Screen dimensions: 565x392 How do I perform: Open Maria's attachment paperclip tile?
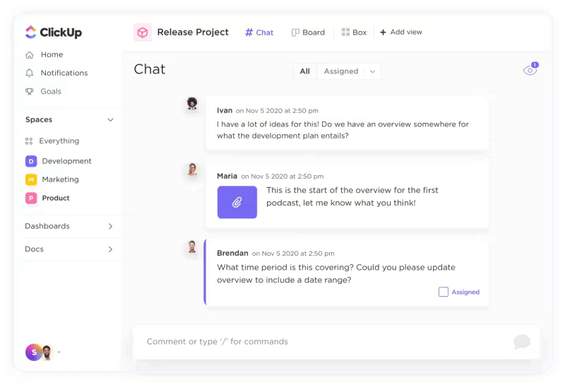237,202
